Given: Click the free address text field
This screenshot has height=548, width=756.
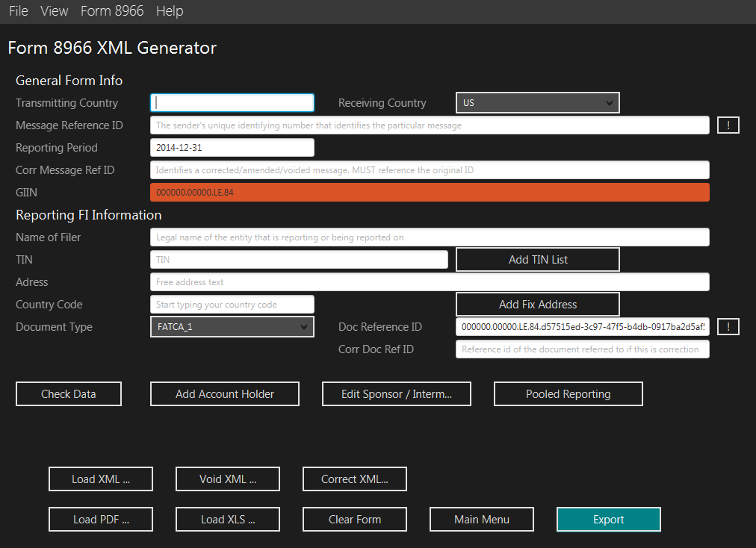Looking at the screenshot, I should coord(430,282).
